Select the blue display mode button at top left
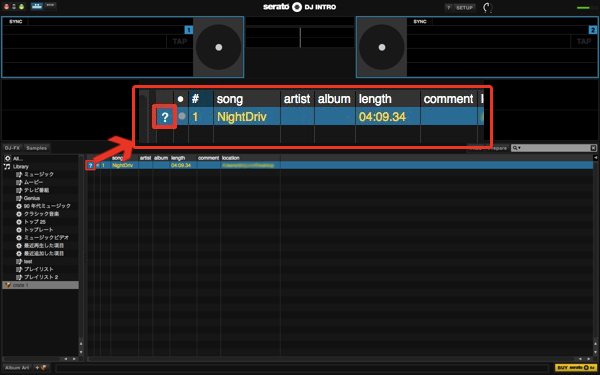This screenshot has width=600, height=375. coord(36,6)
